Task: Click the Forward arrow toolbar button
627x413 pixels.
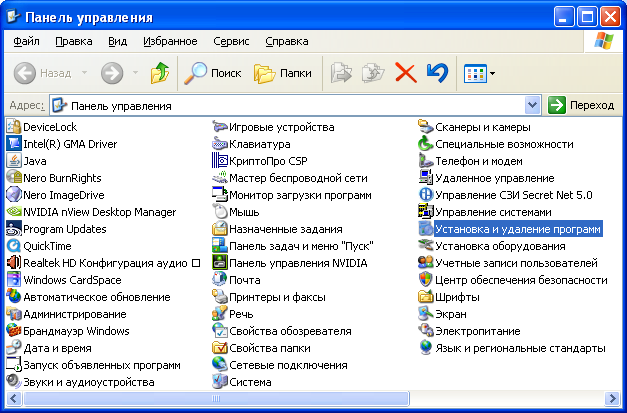Action: [112, 73]
